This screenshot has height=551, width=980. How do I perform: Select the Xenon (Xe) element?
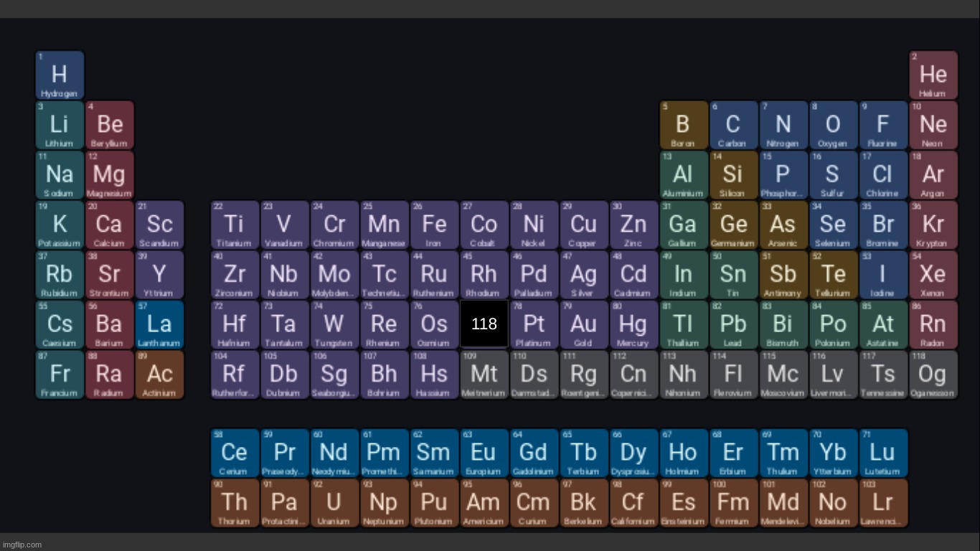click(933, 274)
